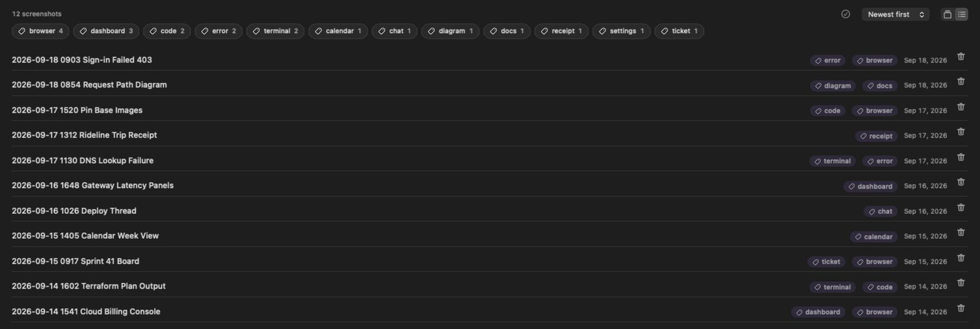Image resolution: width=980 pixels, height=329 pixels.
Task: Click ticket tag on Sprint 41 Board row
Action: point(826,262)
